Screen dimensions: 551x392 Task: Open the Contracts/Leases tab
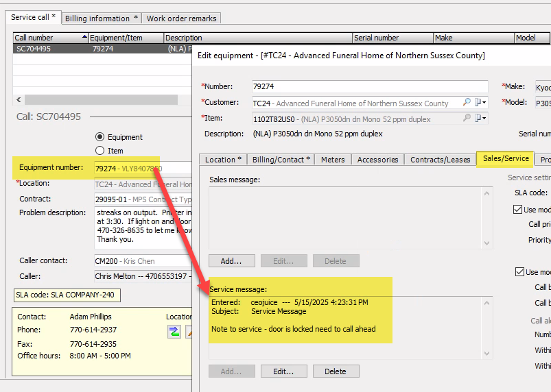(x=440, y=160)
